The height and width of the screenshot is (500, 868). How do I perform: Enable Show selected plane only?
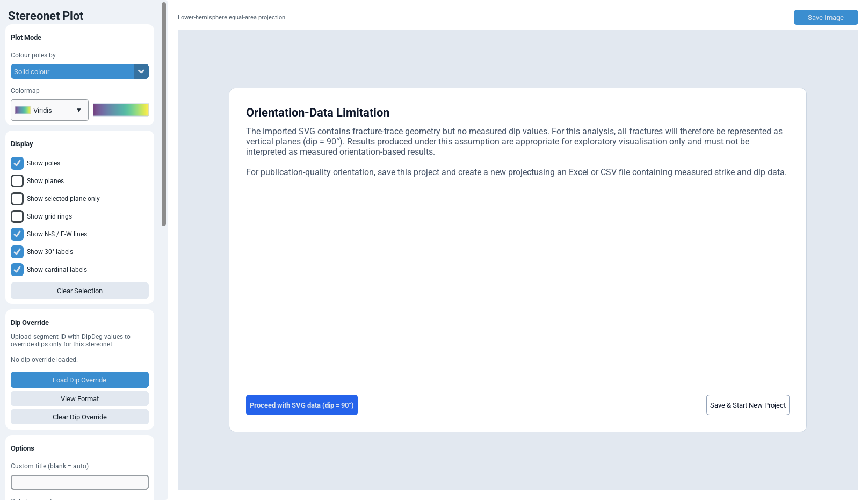[x=17, y=199]
